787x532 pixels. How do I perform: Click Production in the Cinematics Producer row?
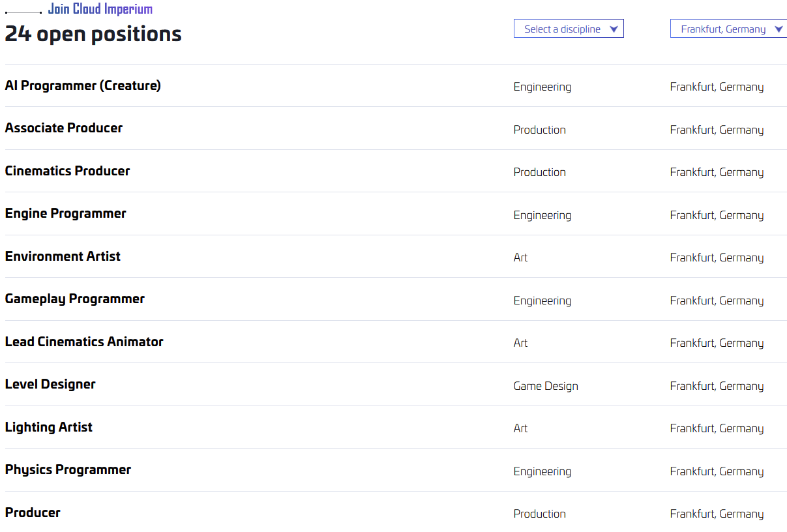[x=540, y=172]
